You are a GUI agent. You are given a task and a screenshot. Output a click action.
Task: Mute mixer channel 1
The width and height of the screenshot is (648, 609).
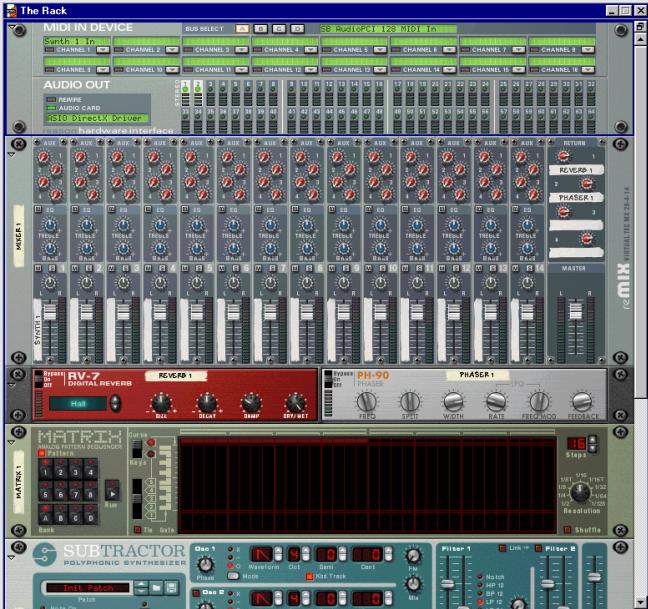[38, 269]
